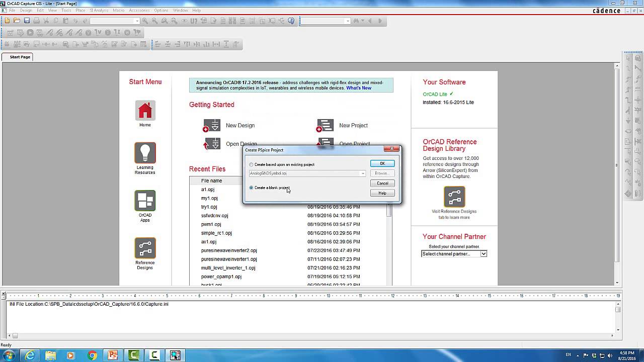644x362 pixels.
Task: Open recent file simple_rc1.opj
Action: (216, 233)
